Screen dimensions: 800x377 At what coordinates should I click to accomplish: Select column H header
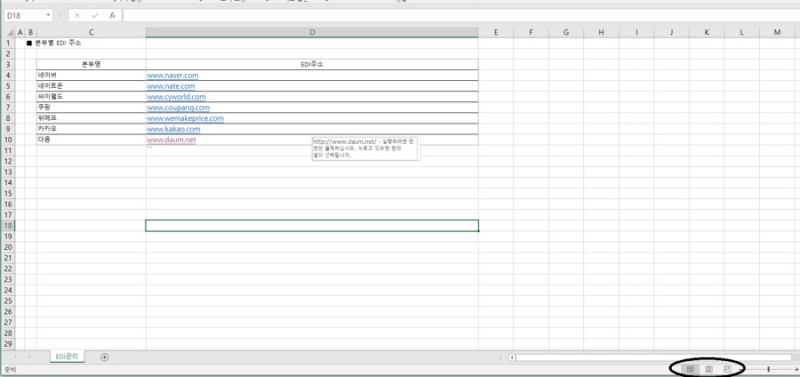click(602, 32)
